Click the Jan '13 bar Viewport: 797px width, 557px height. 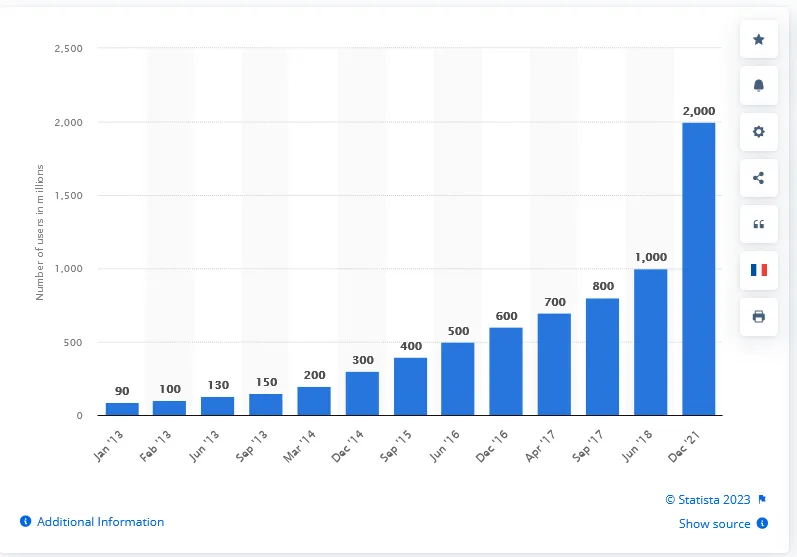[122, 409]
